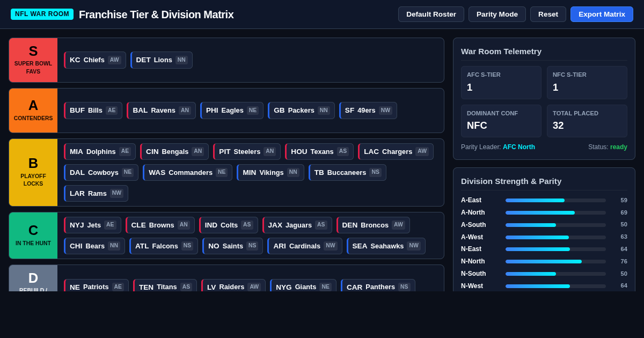Image resolution: width=644 pixels, height=338 pixels.
Task: Choose the WAS Commanders chip
Action: pyautogui.click(x=187, y=172)
